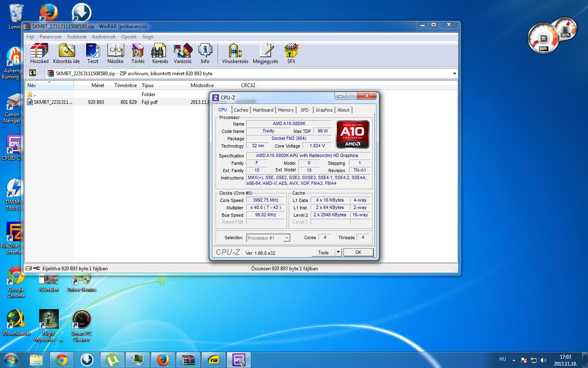Click the Kibontás ide extract icon
Screen dimensions: 588x368
click(67, 54)
